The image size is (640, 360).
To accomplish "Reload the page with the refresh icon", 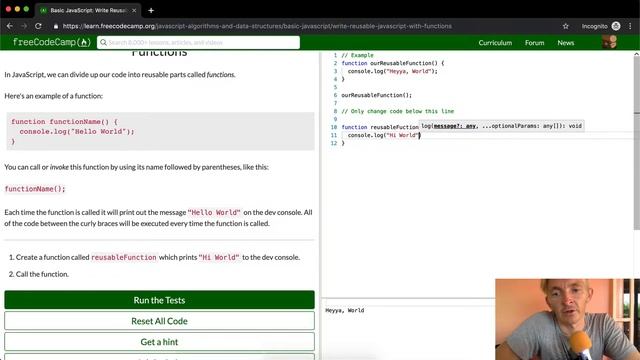I will 38,26.
